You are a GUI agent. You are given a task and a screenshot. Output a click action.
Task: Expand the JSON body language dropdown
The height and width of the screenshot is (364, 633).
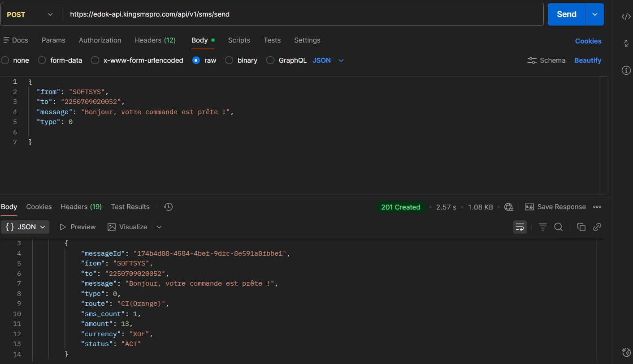tap(328, 60)
